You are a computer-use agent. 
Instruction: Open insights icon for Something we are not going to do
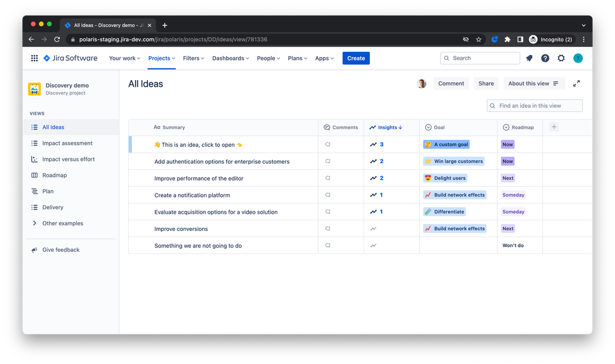click(373, 246)
